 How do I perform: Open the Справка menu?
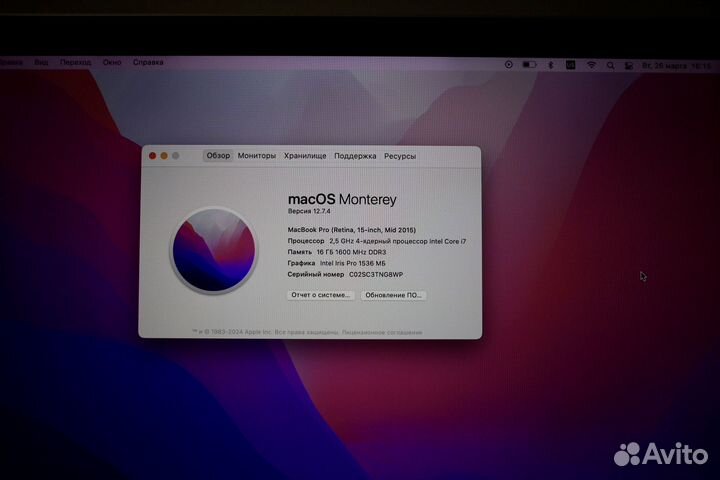click(148, 62)
